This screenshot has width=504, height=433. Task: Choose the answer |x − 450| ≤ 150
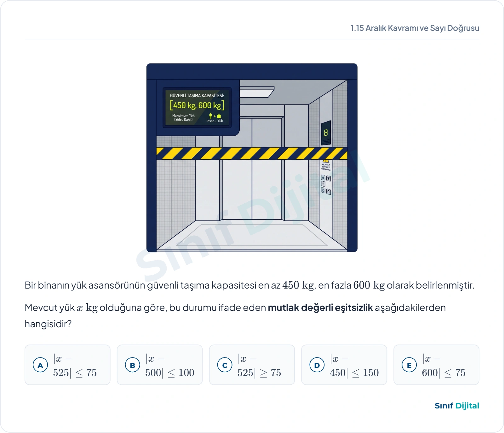344,365
